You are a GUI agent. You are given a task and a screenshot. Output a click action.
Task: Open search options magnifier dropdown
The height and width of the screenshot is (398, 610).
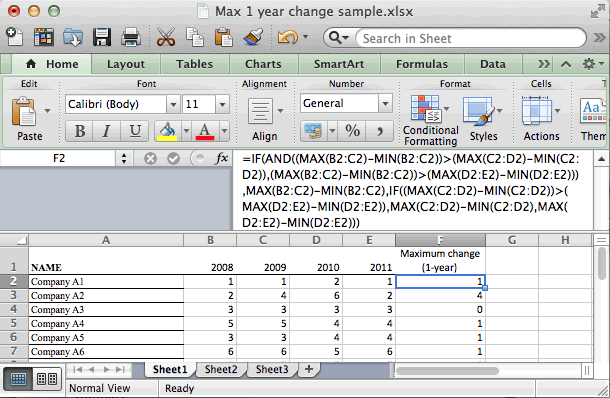pyautogui.click(x=338, y=38)
